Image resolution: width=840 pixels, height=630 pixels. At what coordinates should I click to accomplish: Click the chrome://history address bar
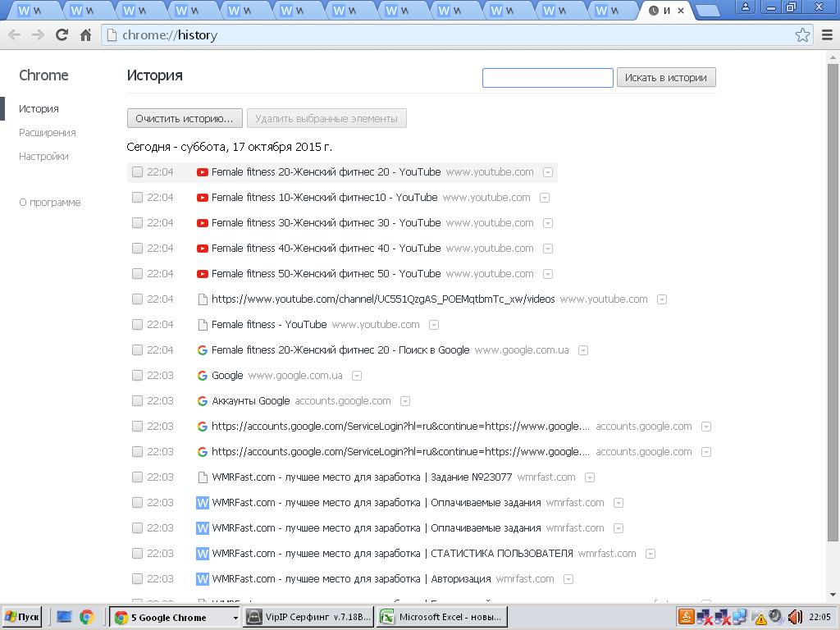point(448,35)
